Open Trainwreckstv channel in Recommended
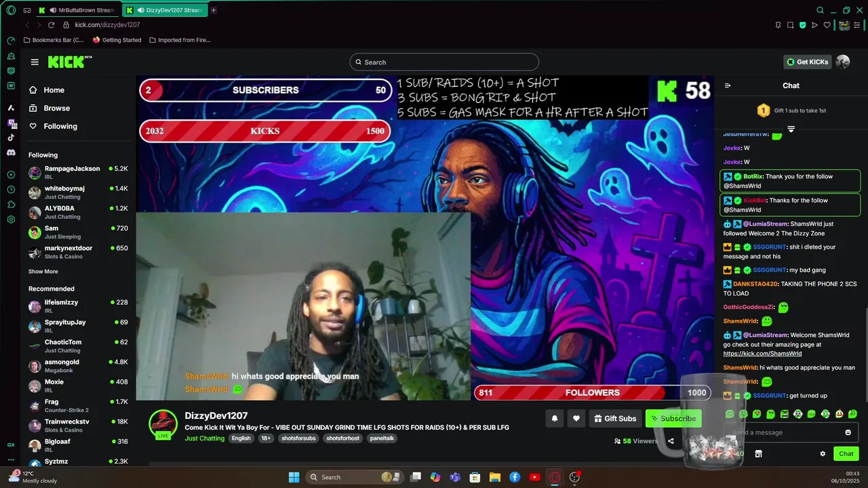The width and height of the screenshot is (868, 488). click(78, 425)
